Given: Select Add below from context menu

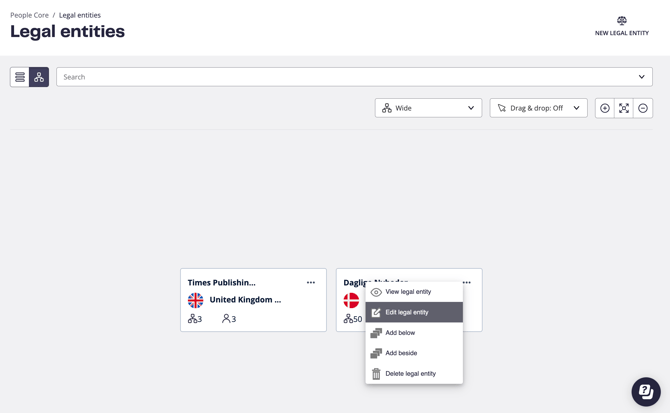Looking at the screenshot, I should click(x=400, y=333).
